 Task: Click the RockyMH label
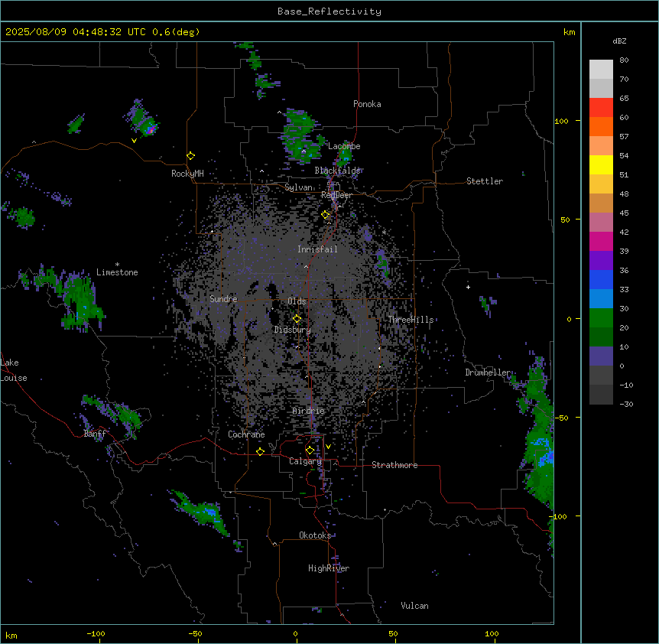click(x=187, y=174)
